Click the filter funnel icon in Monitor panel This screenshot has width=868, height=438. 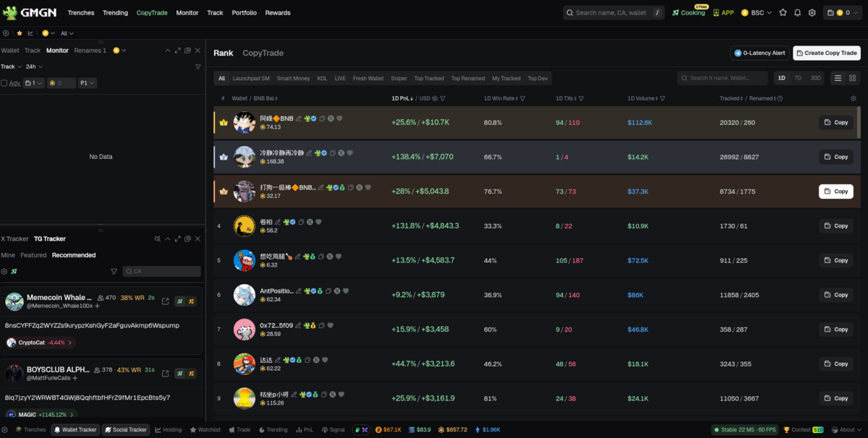(198, 66)
